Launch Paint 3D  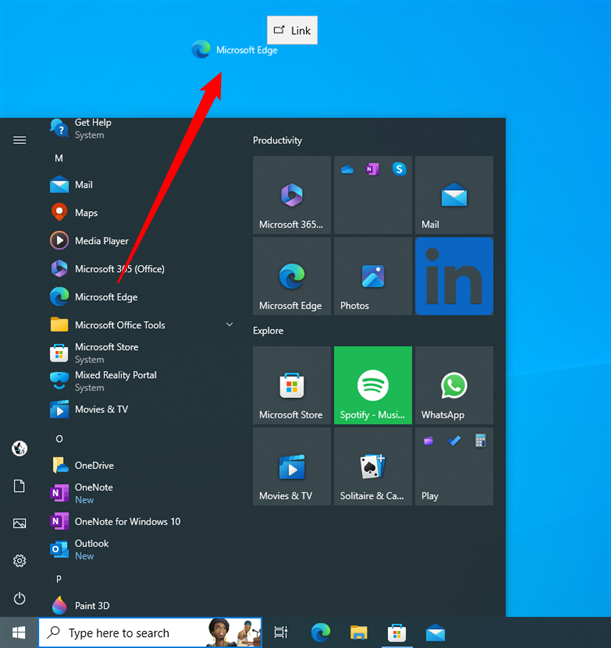point(141,606)
